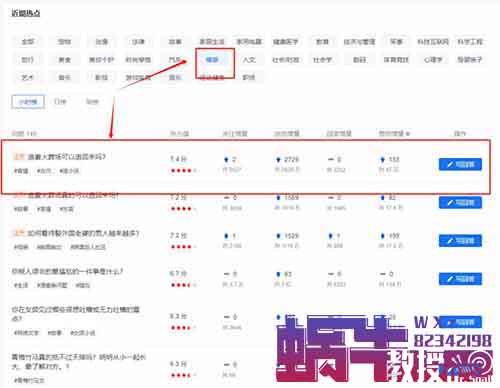
Task: Select the 时尚穿搭 category
Action: [x=138, y=60]
